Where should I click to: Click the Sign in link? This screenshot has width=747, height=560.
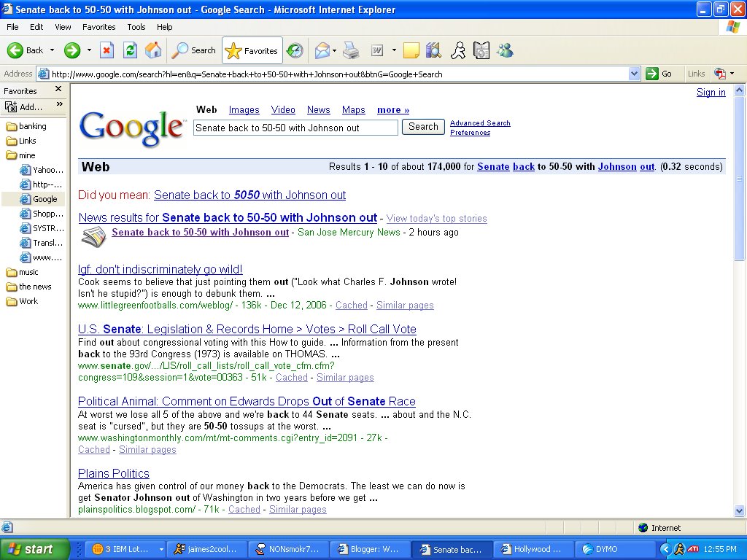pos(711,93)
